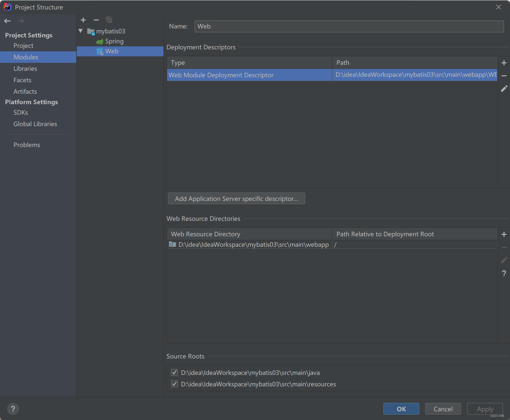Click the descriptor path cell with webapp\WE
Screen dimensions: 510x420
tap(415, 75)
